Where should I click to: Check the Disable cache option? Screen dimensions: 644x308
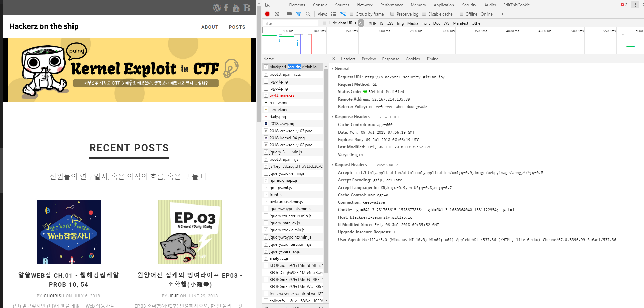424,14
